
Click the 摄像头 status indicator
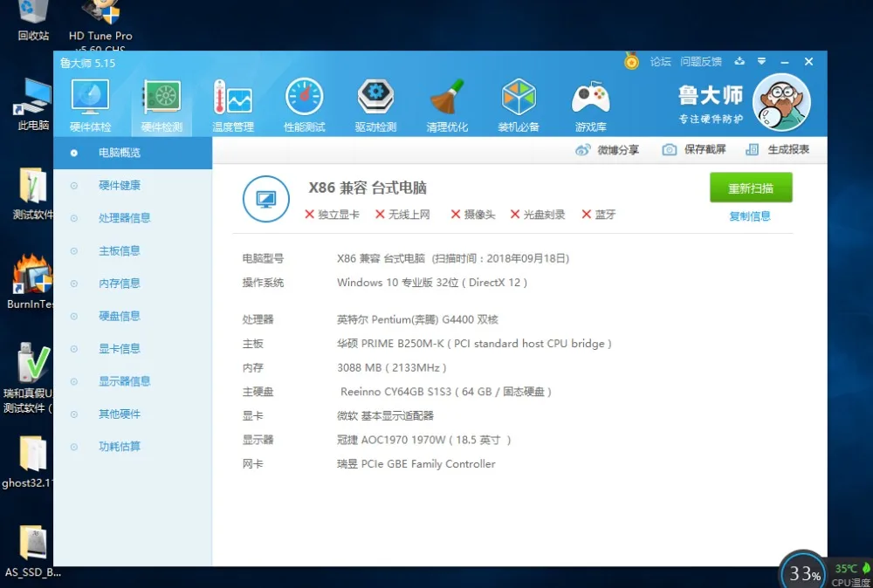[x=472, y=215]
